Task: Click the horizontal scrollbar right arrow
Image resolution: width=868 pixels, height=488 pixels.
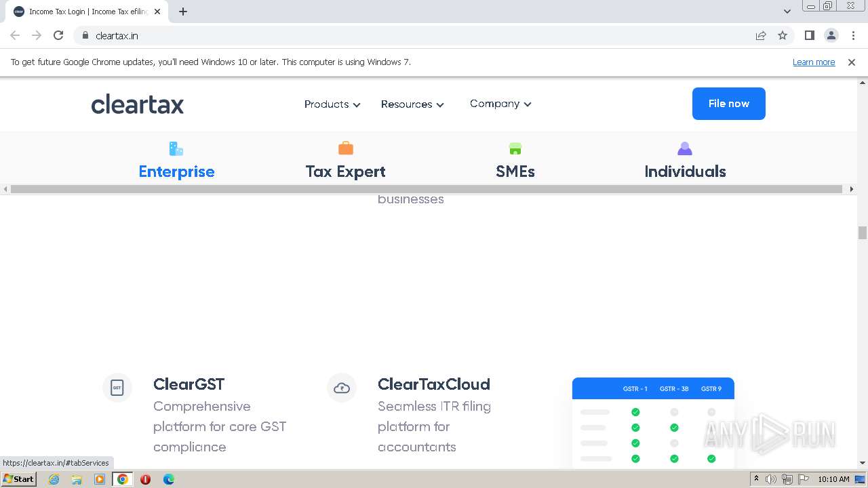Action: pyautogui.click(x=852, y=189)
